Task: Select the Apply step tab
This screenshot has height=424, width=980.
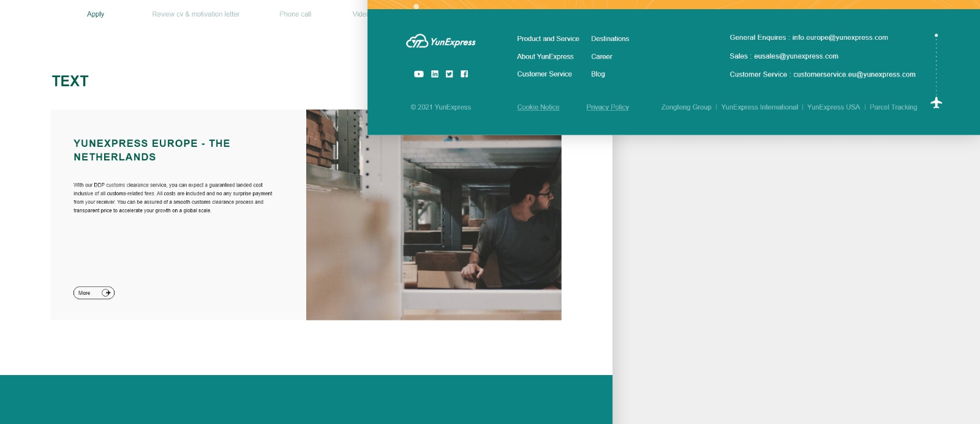Action: click(96, 14)
